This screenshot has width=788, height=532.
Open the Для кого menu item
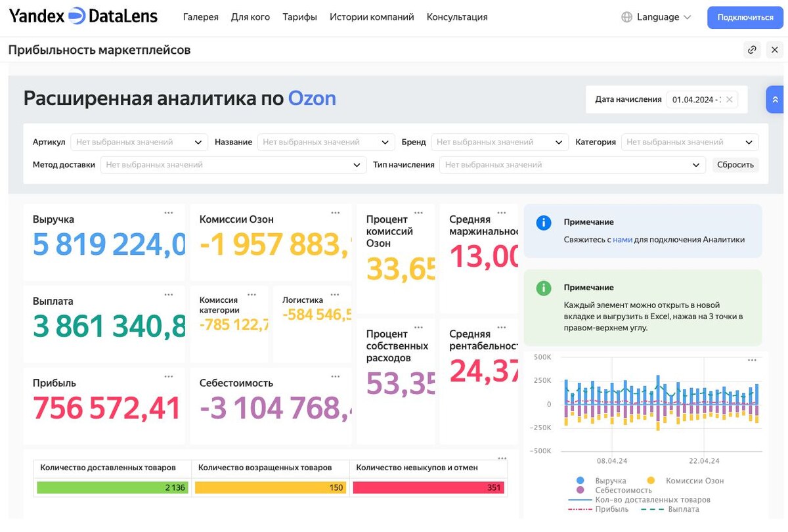[250, 17]
